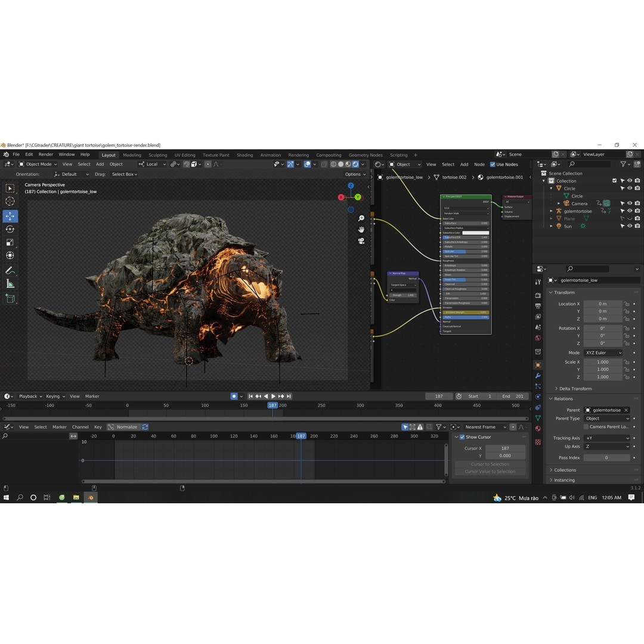
Task: Activate the Scale tool
Action: tap(10, 242)
